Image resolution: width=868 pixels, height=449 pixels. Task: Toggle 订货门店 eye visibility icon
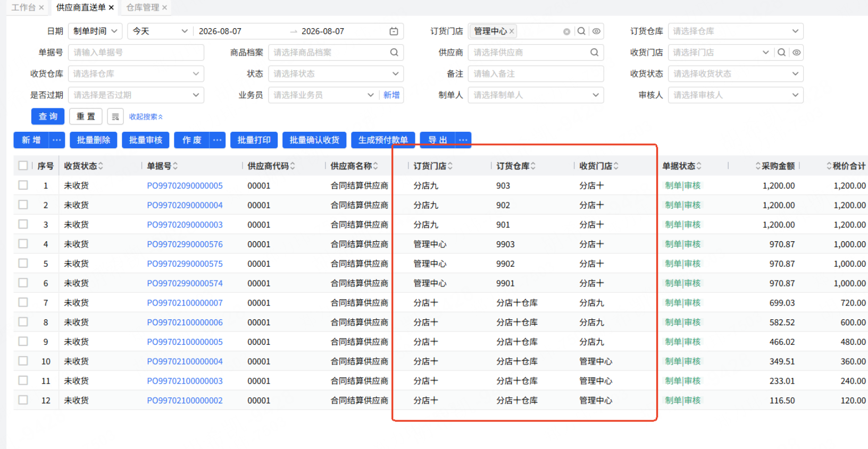click(597, 31)
